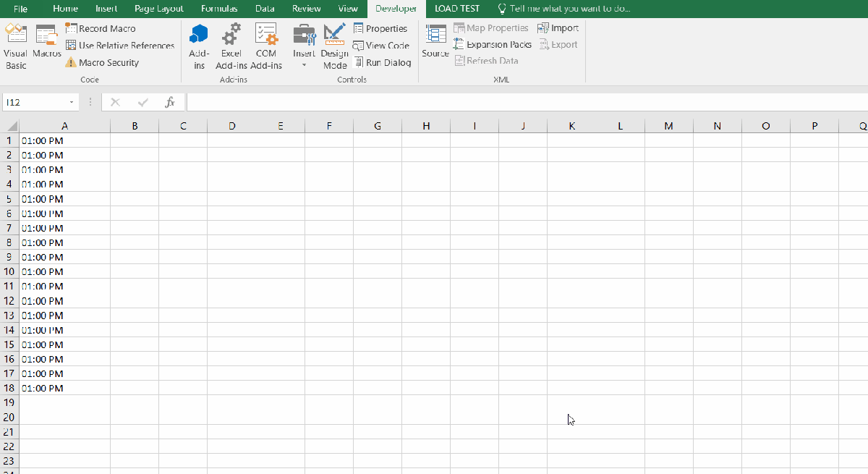868x474 pixels.
Task: Click the Insert Function fx icon
Action: click(170, 103)
